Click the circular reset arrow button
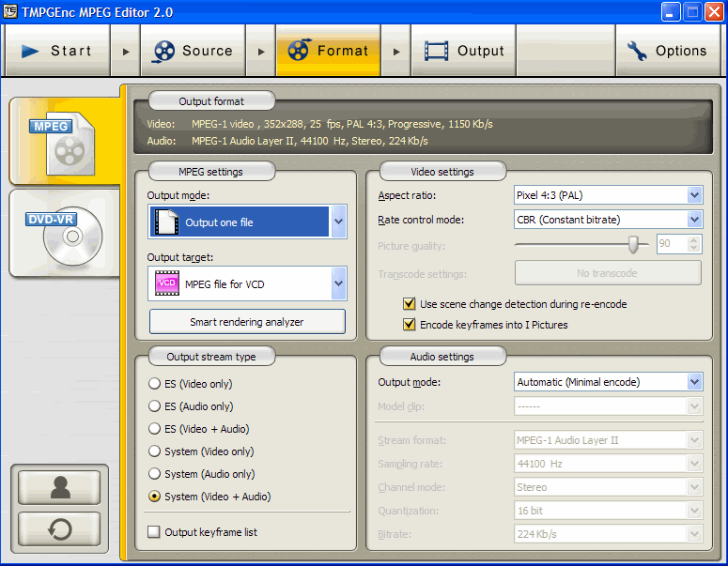The image size is (728, 566). pyautogui.click(x=59, y=528)
